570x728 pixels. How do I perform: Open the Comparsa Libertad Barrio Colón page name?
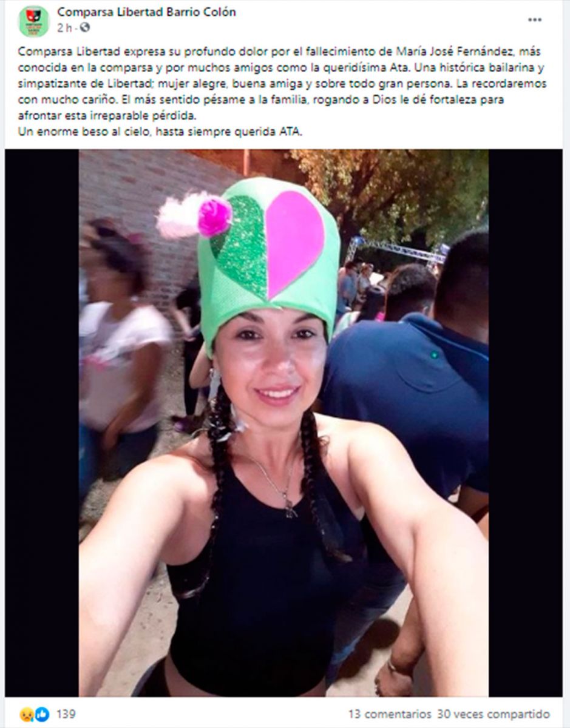pos(146,12)
